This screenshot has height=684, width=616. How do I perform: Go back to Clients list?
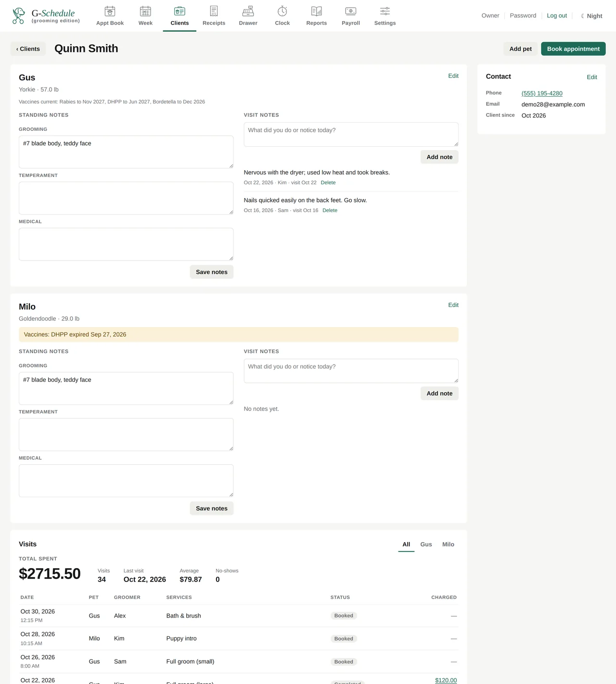(28, 49)
